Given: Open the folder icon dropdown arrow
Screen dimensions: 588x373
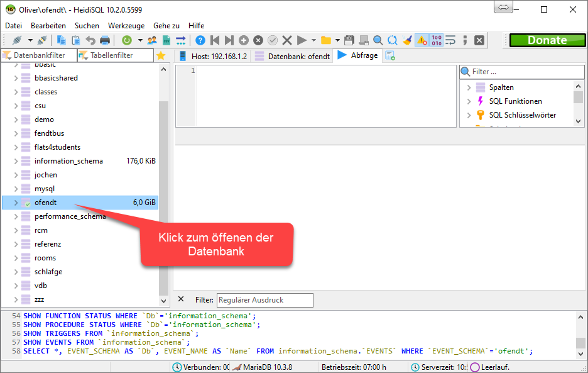Looking at the screenshot, I should click(337, 40).
